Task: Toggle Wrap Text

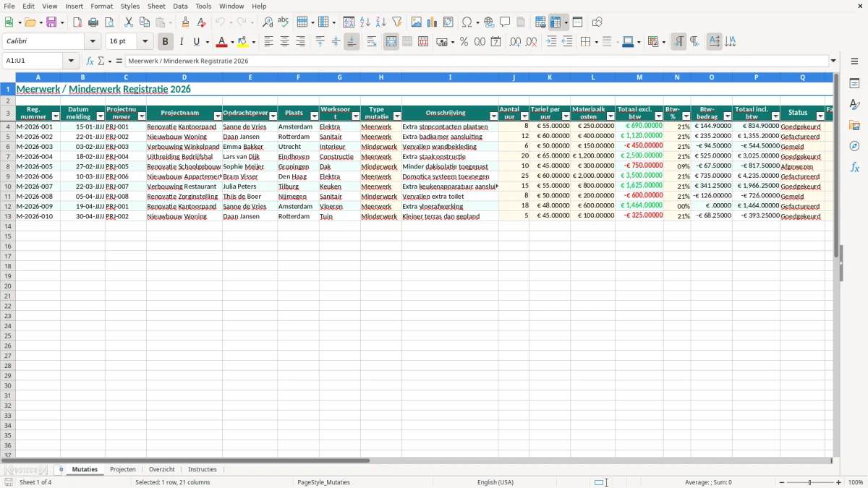Action: [372, 42]
